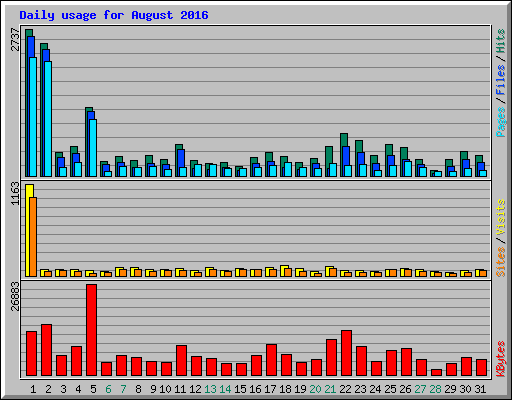Click the yellow visits bar for day 18

click(x=284, y=271)
